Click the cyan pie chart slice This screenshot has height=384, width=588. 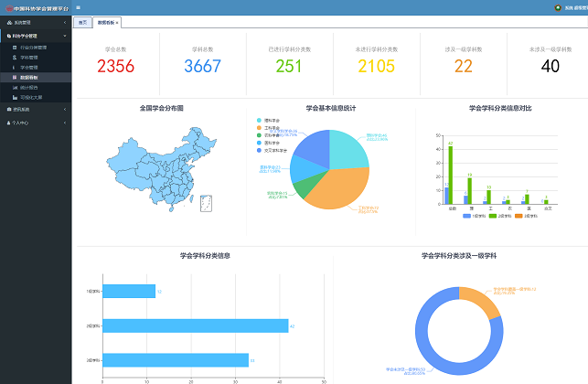point(347,150)
